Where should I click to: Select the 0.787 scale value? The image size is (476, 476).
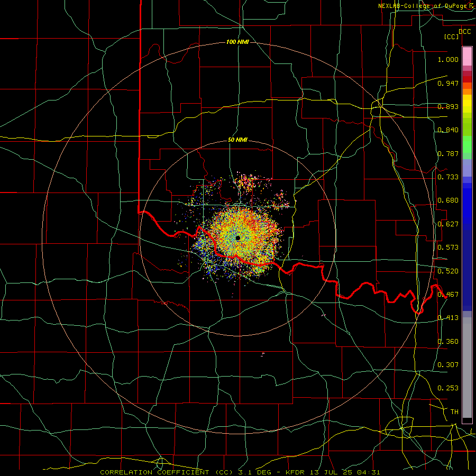(x=448, y=153)
